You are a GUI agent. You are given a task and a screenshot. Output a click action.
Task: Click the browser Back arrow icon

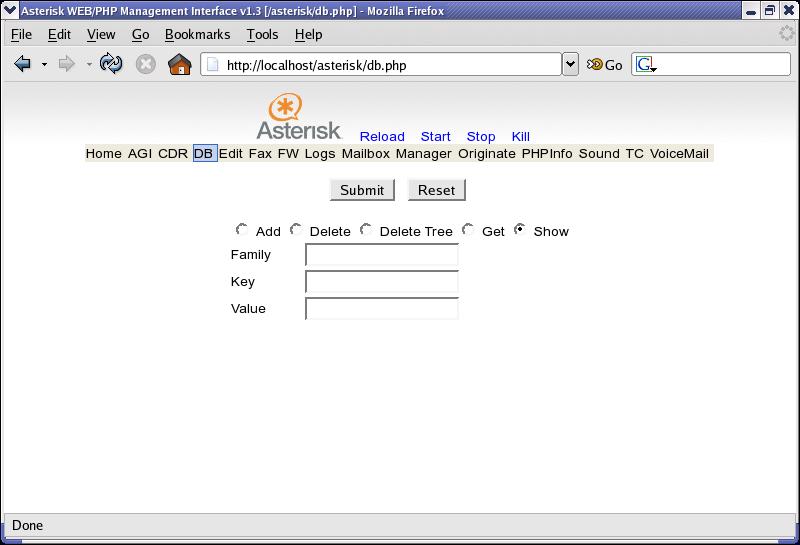coord(22,65)
